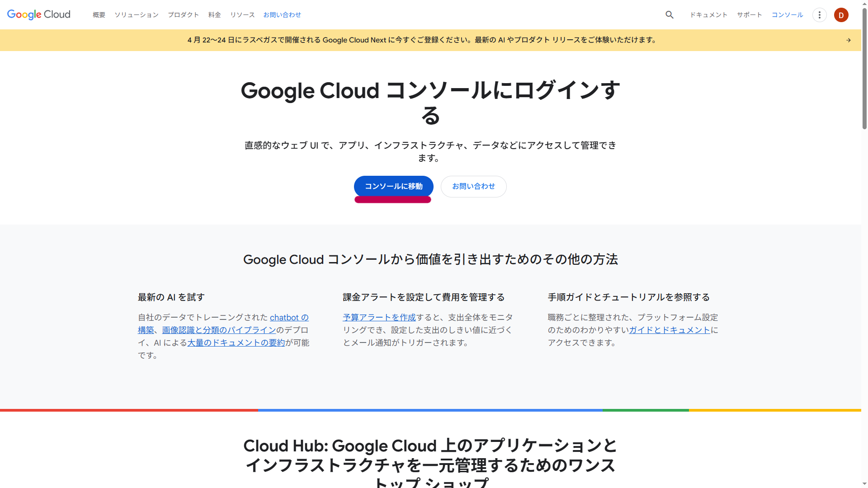Open the three-dot more options menu
868x488 pixels.
[819, 15]
